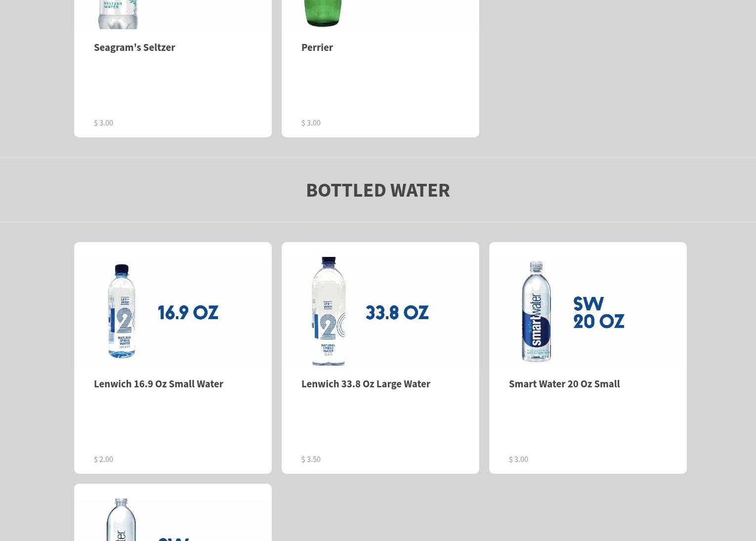Open the partially visible Smart Water card below
This screenshot has height=541, width=756.
point(173,512)
